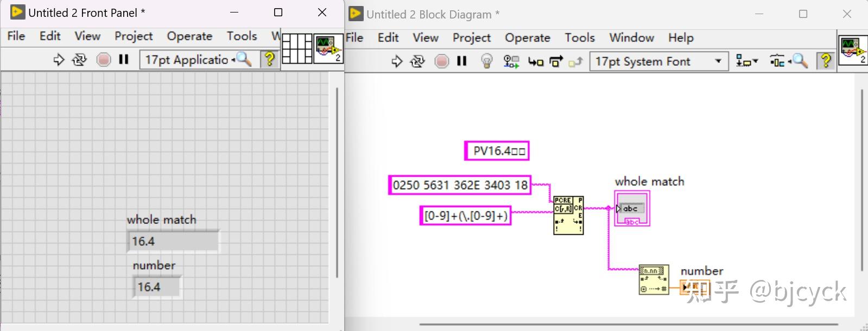The width and height of the screenshot is (868, 331).
Task: Open Project menu in Front Panel
Action: point(134,36)
